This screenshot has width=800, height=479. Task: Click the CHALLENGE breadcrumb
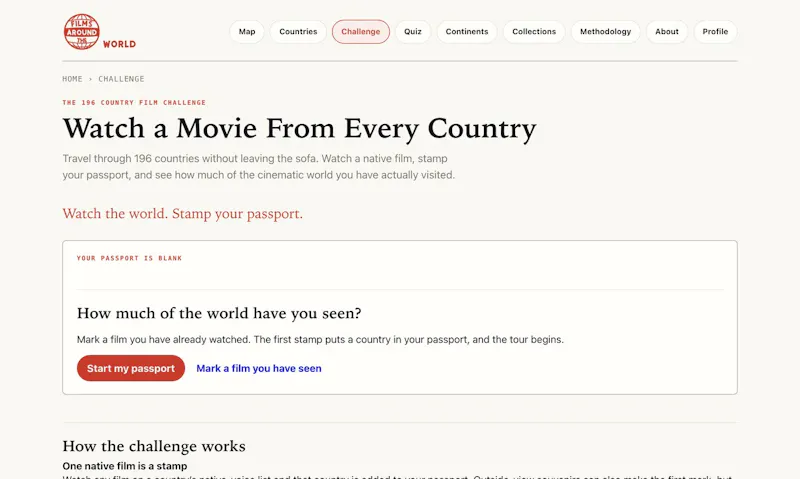pyautogui.click(x=121, y=79)
